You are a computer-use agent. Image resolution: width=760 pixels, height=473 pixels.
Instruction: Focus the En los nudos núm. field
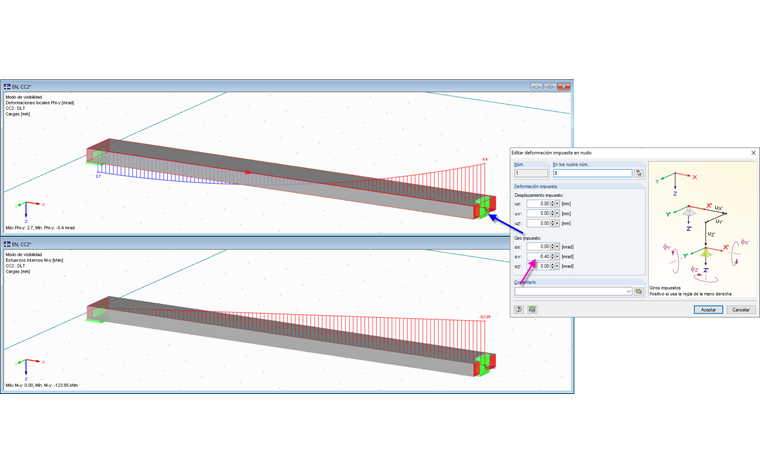[x=593, y=173]
